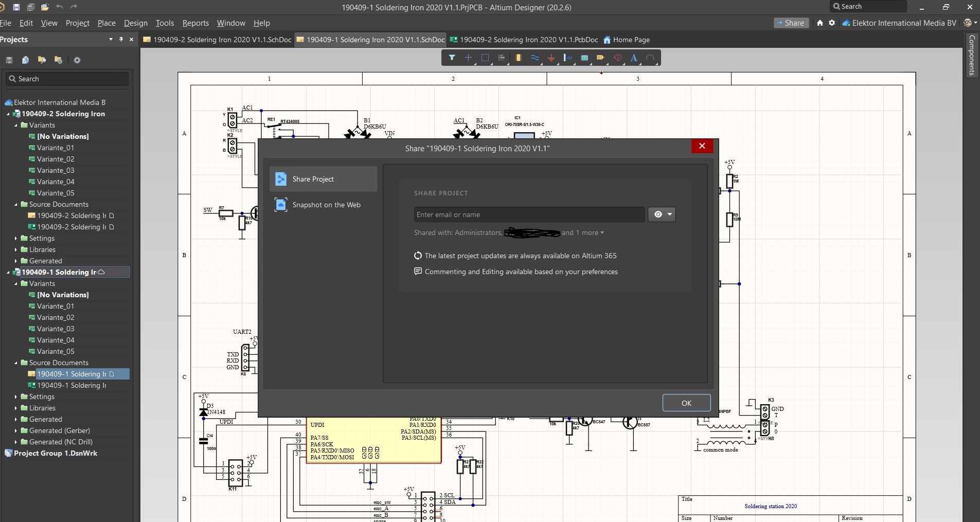The width and height of the screenshot is (980, 522).
Task: Place a sheet symbol on the schematic
Action: [584, 58]
